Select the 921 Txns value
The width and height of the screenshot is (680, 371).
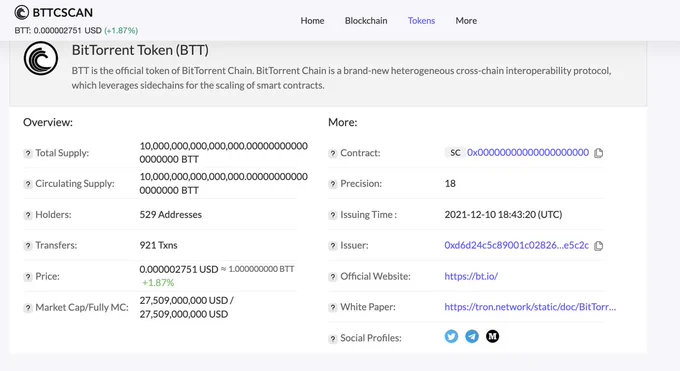158,245
